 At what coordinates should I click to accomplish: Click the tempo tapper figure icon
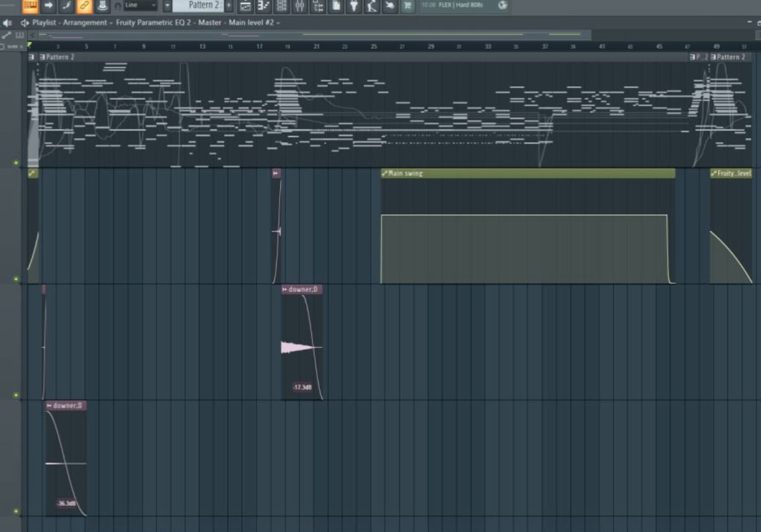[371, 6]
